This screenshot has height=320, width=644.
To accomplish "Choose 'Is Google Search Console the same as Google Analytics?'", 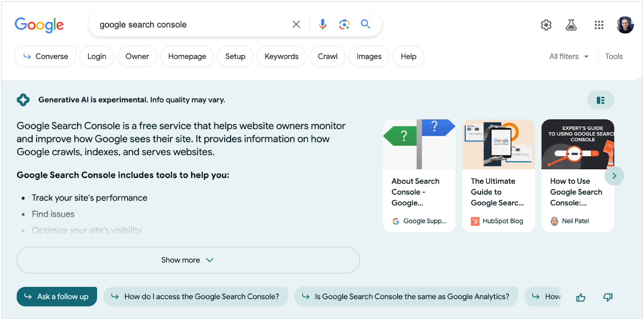I will (x=406, y=297).
